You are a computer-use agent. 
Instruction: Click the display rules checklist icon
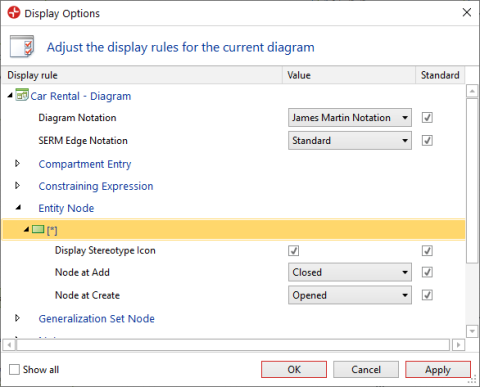point(22,46)
